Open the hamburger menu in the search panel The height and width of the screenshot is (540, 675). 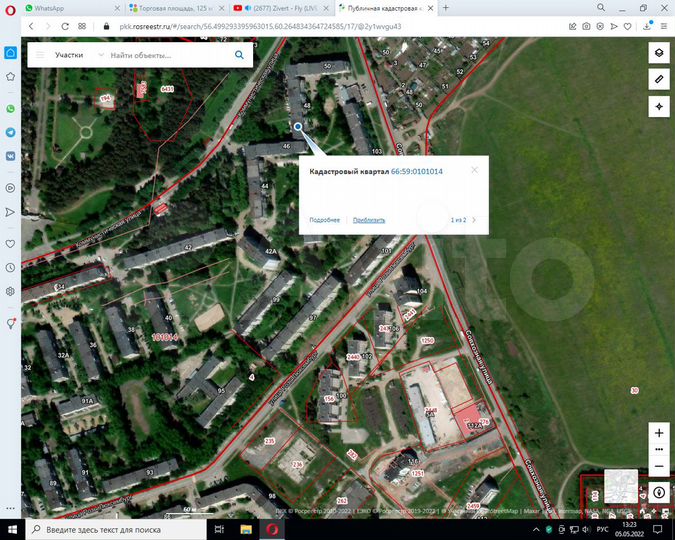click(40, 55)
